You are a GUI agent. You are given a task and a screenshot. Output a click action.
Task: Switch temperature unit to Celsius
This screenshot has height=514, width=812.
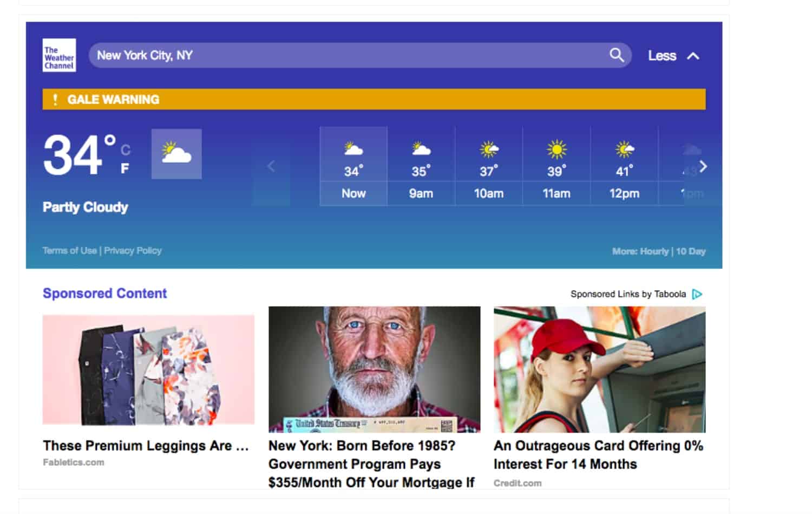[126, 150]
